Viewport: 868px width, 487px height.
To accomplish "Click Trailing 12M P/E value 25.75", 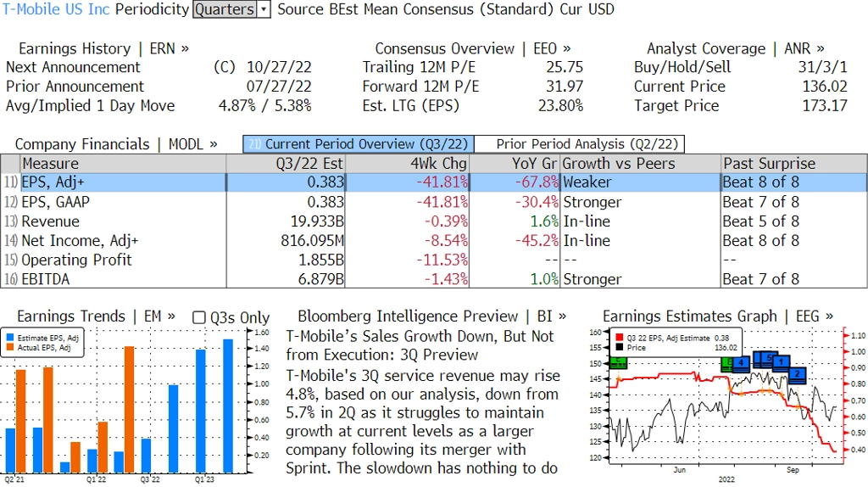I will (x=565, y=67).
